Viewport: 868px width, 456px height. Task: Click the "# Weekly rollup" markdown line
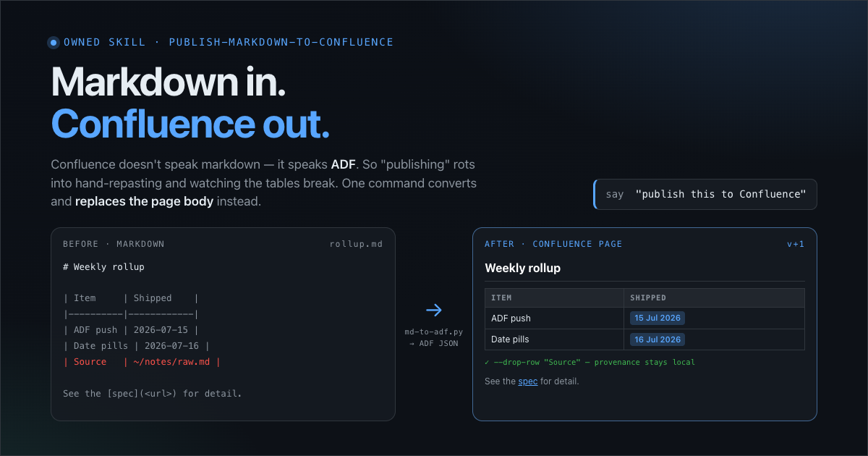[103, 266]
